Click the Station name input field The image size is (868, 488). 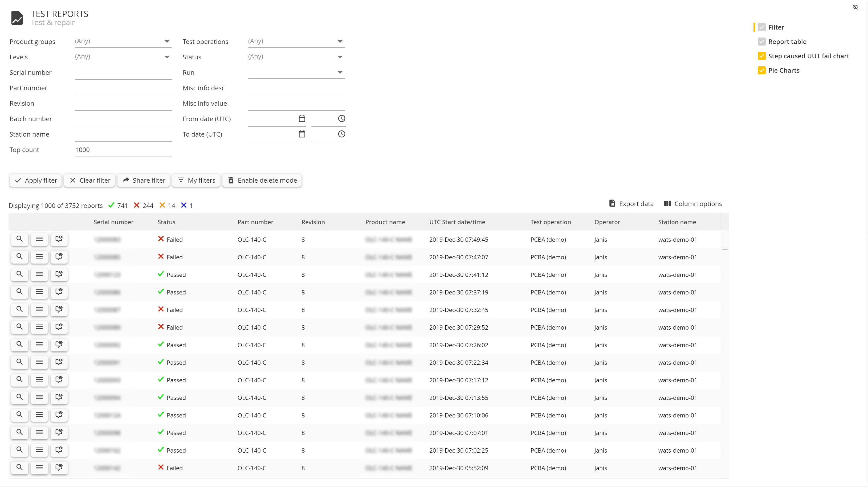click(x=123, y=134)
